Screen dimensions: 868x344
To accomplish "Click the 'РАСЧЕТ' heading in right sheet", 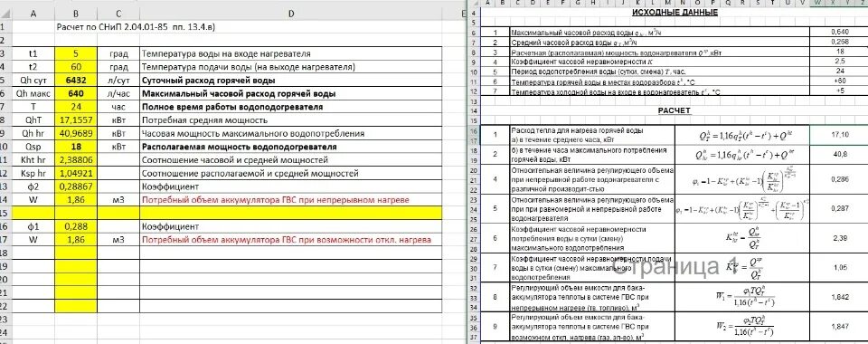I will tap(675, 110).
